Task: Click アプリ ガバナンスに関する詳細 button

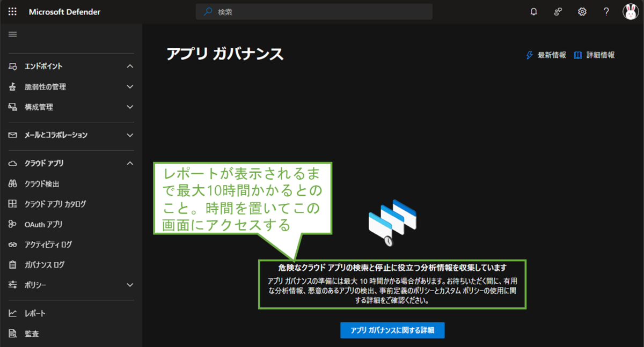Action: pyautogui.click(x=392, y=330)
